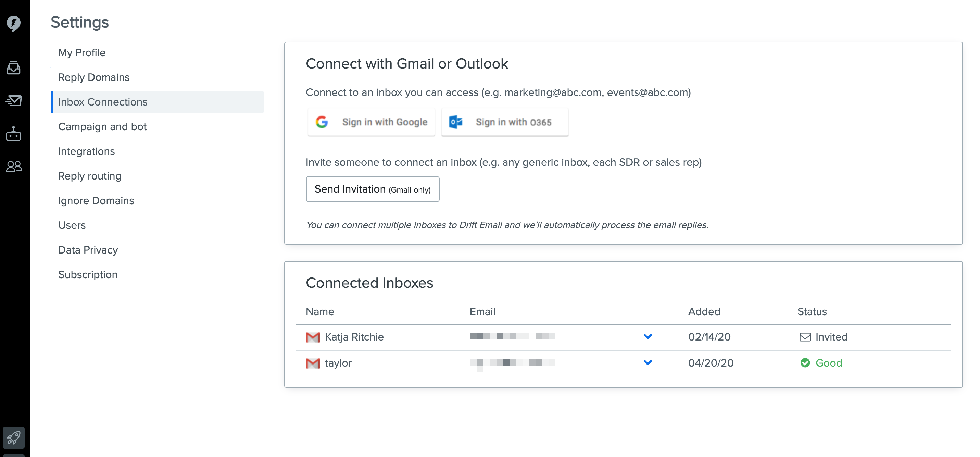Expand Katja Ritchie row chevron

pyautogui.click(x=648, y=336)
